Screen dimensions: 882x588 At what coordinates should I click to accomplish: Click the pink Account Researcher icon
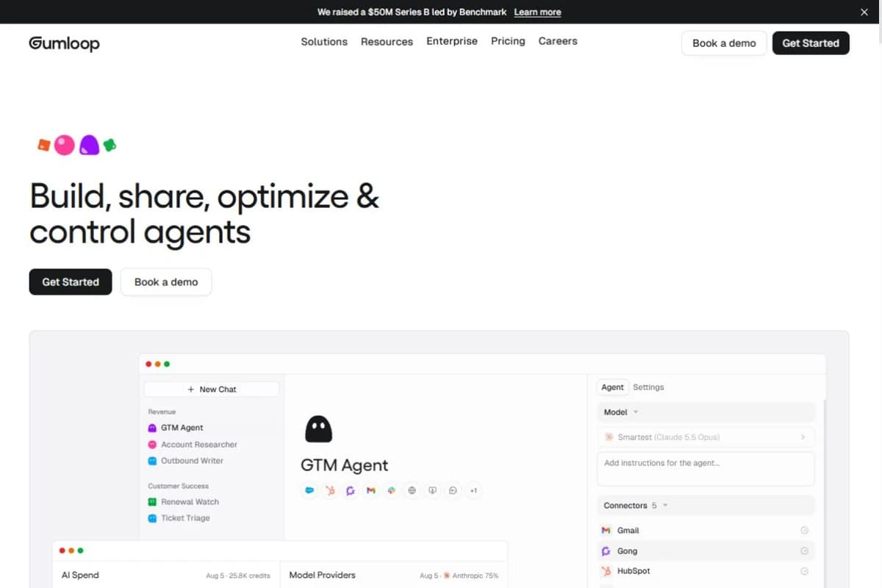point(152,445)
